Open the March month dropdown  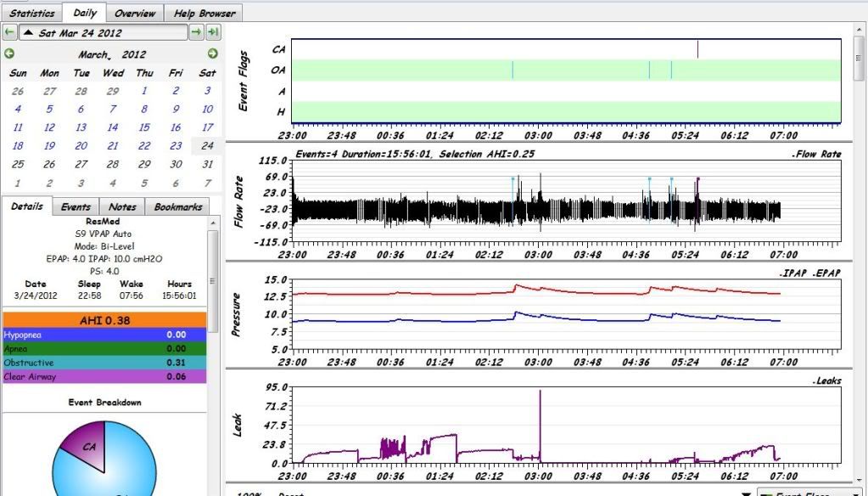pos(95,54)
